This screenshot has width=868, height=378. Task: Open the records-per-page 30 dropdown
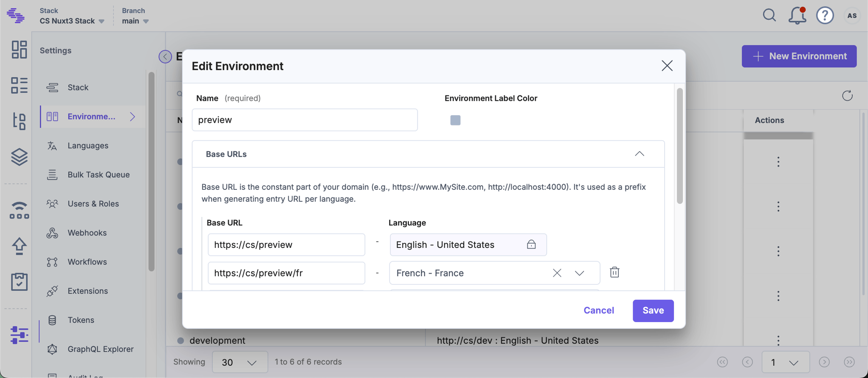click(240, 362)
